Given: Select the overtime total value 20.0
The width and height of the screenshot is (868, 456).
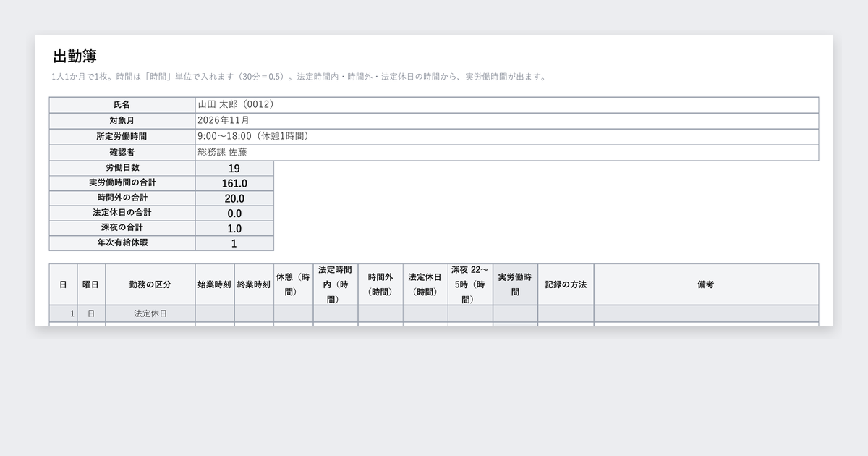Looking at the screenshot, I should [x=234, y=198].
